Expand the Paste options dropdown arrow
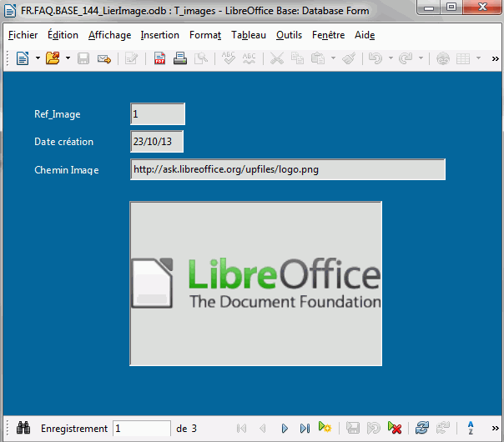This screenshot has width=504, height=442. pyautogui.click(x=333, y=58)
